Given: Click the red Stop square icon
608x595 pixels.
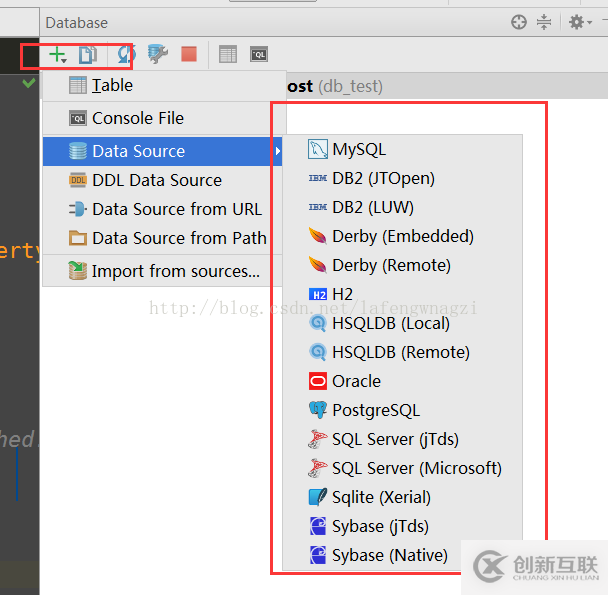Looking at the screenshot, I should (189, 54).
